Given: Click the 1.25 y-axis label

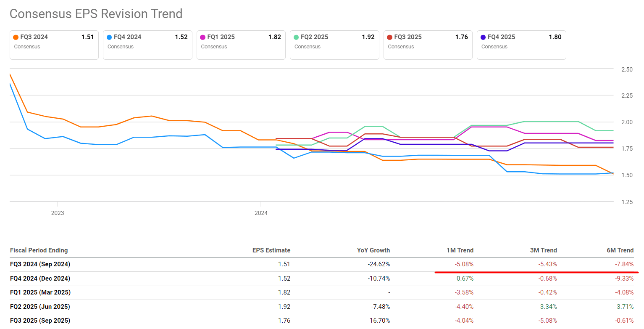Looking at the screenshot, I should (x=627, y=202).
